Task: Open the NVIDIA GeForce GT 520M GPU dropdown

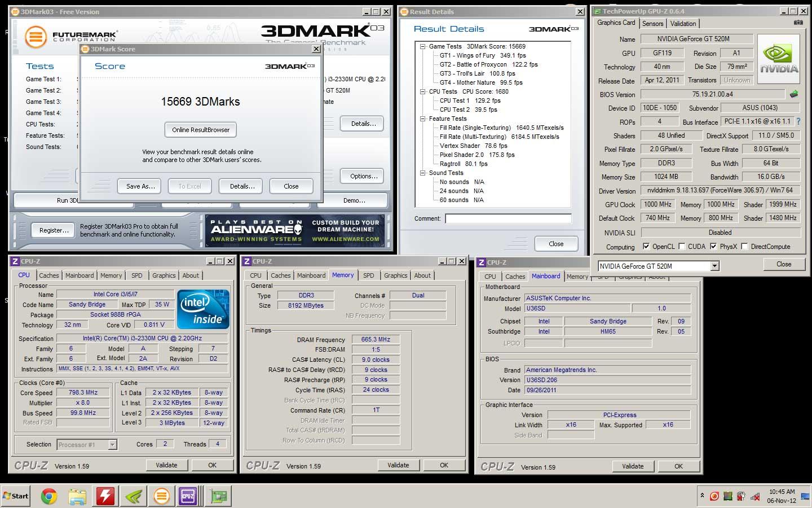Action: (x=714, y=266)
